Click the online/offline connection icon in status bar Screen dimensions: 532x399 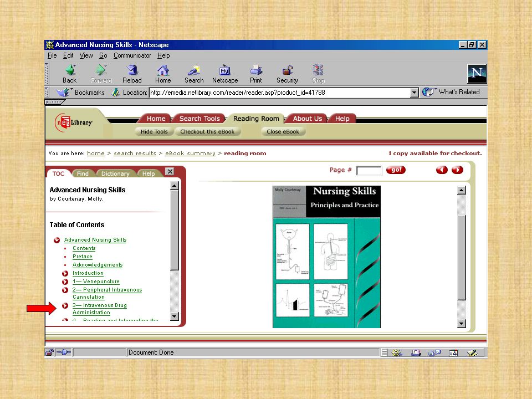(63, 352)
